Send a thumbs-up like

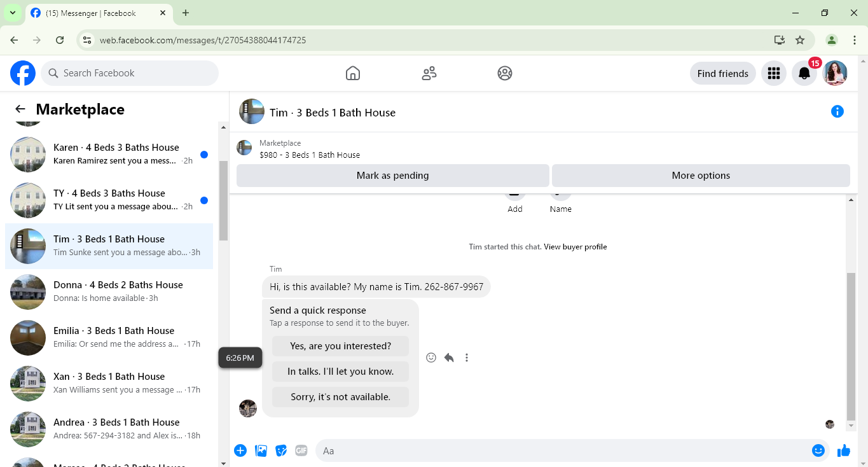(844, 450)
